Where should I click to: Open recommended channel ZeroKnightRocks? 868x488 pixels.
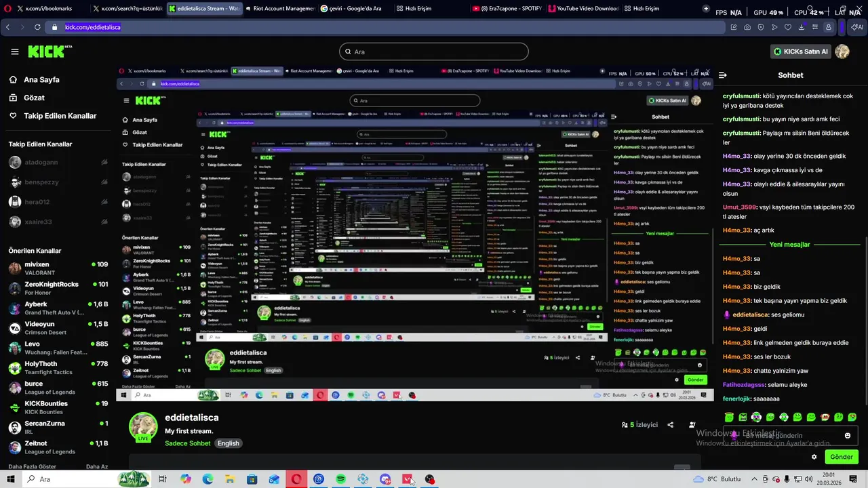(58, 288)
